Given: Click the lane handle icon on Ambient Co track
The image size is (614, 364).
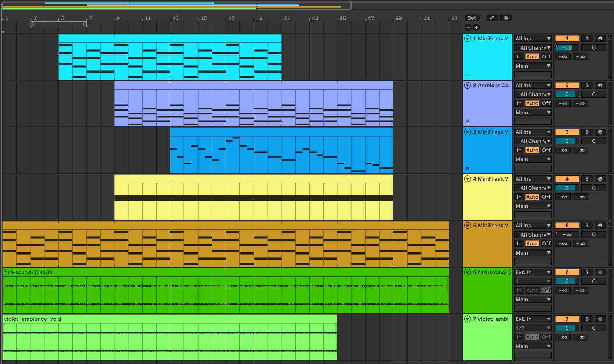Looking at the screenshot, I should point(467,122).
